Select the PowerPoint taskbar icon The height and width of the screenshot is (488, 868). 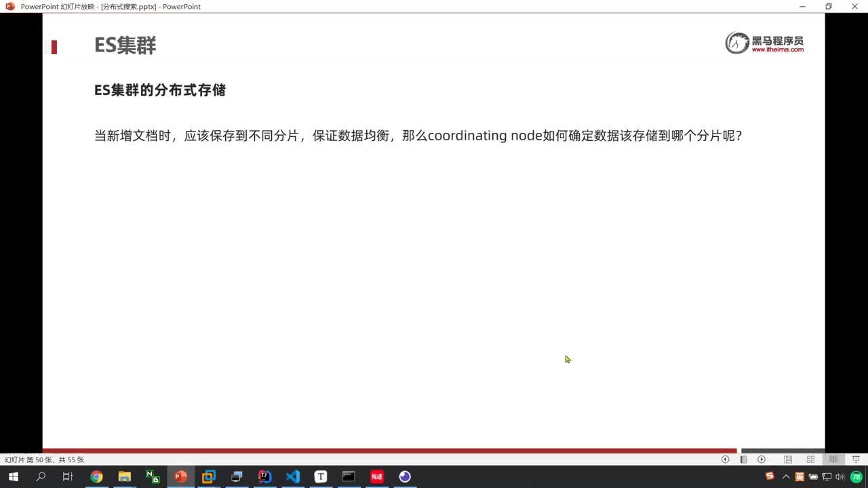180,476
